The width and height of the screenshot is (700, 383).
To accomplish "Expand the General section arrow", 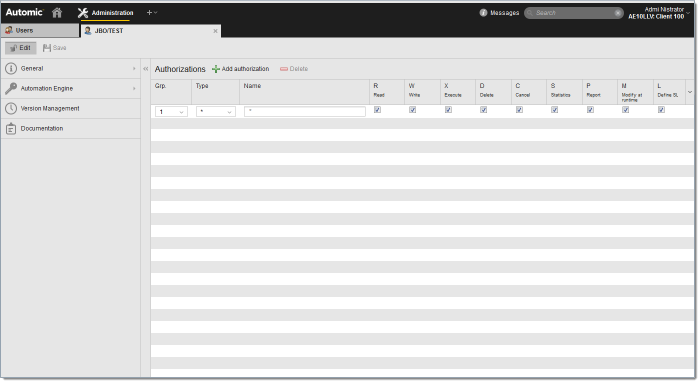I will click(134, 69).
